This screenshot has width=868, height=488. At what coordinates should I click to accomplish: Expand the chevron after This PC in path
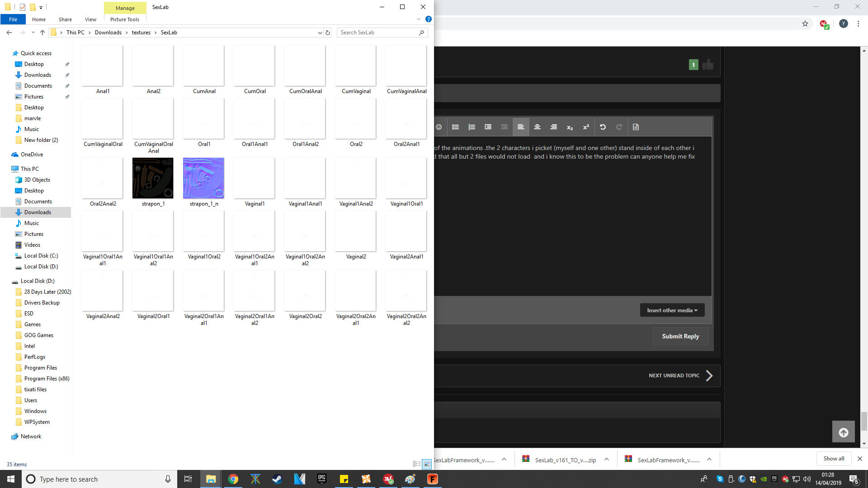[90, 33]
